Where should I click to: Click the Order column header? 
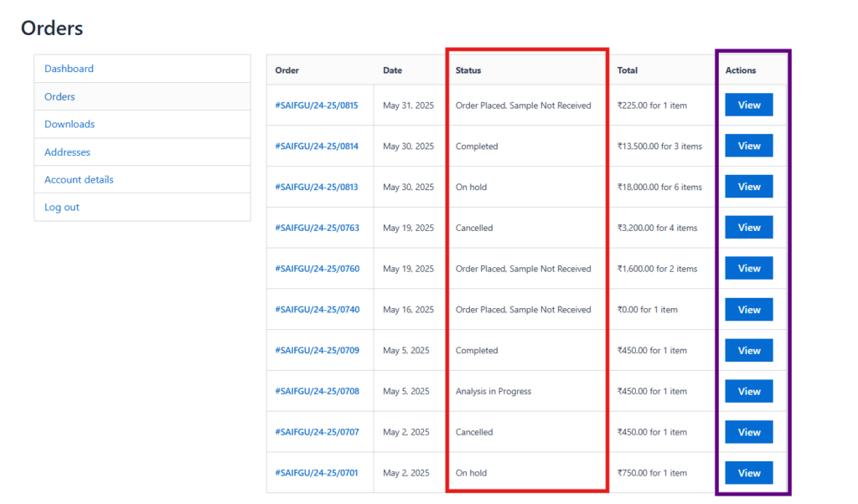tap(287, 70)
